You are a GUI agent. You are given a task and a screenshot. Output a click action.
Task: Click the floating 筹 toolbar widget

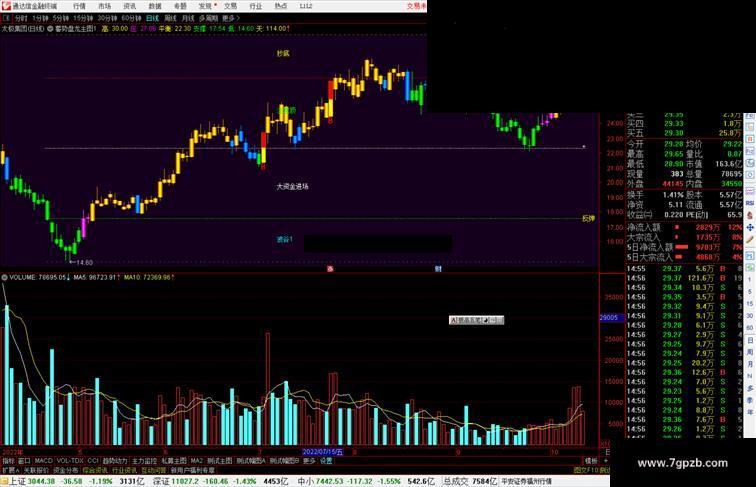[476, 320]
